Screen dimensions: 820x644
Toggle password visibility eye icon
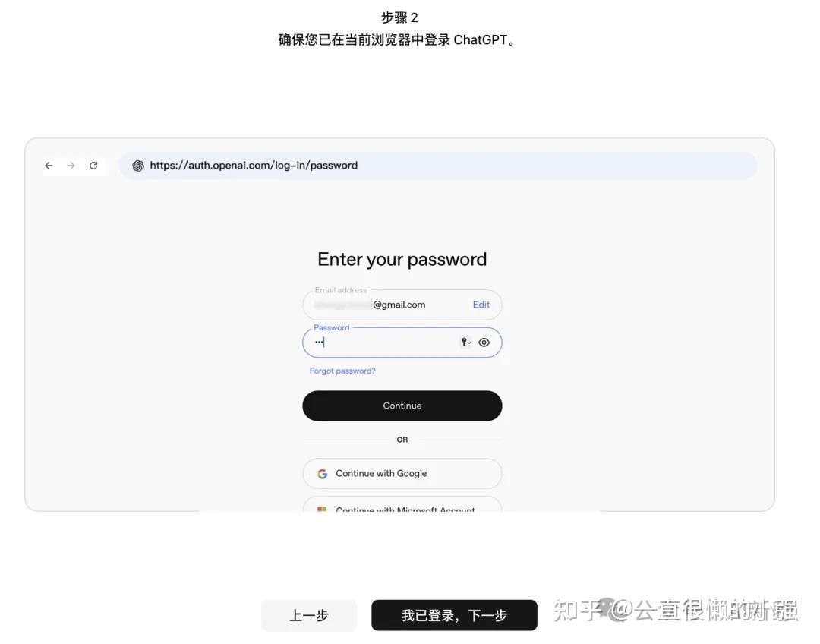point(484,343)
